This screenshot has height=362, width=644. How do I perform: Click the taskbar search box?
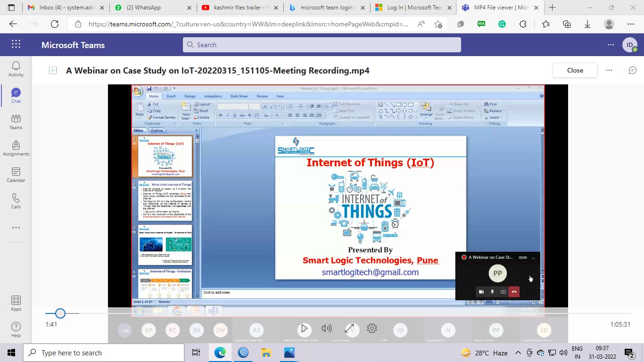coord(103,353)
